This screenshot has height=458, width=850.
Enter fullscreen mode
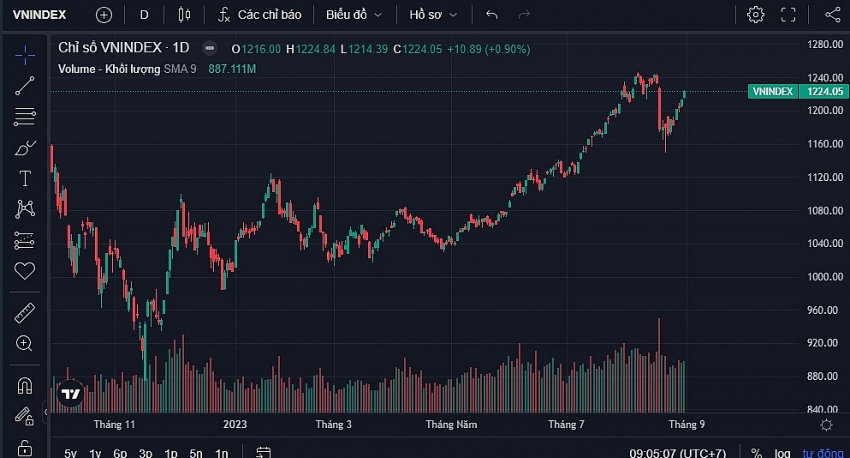(x=788, y=15)
